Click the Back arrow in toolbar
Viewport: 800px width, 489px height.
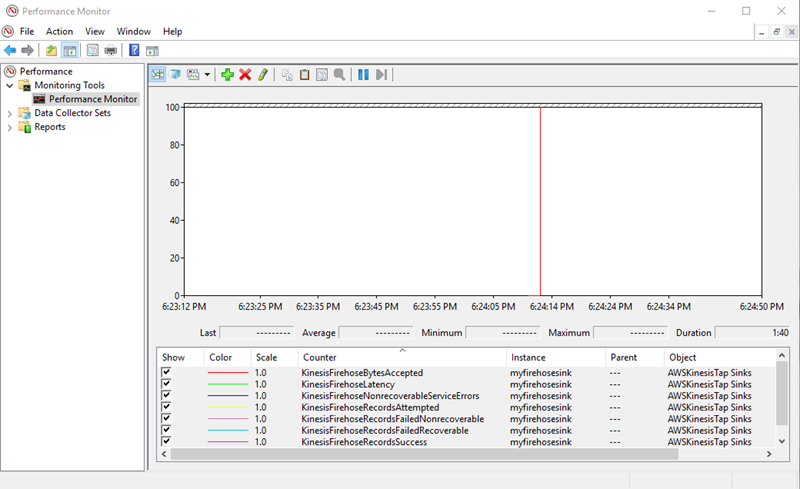click(x=10, y=50)
